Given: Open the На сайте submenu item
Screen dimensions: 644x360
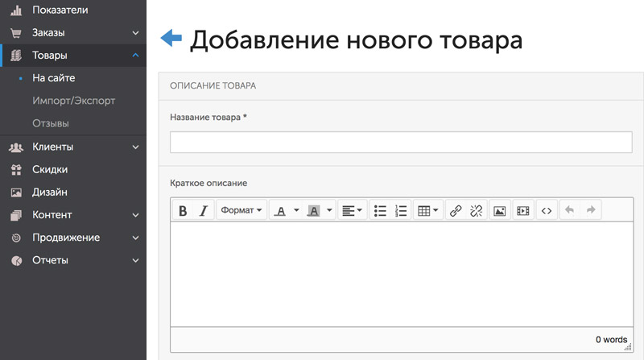Looking at the screenshot, I should pyautogui.click(x=54, y=78).
